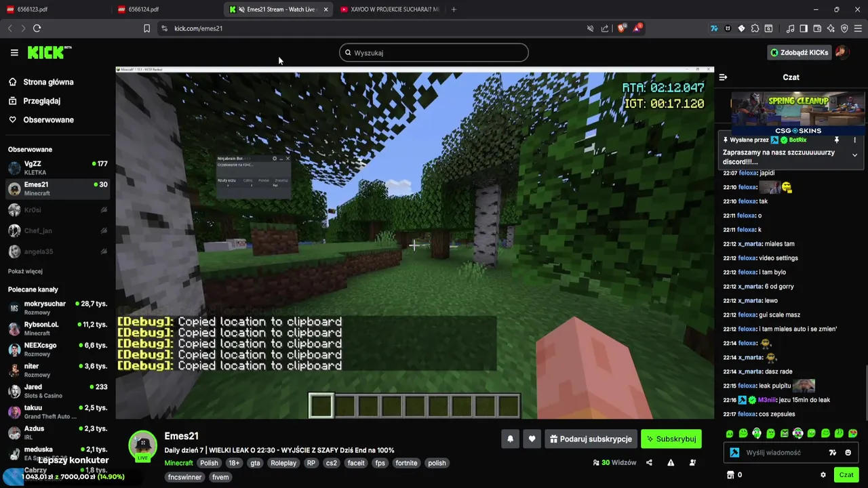Open emoji picker in chat input

848,453
